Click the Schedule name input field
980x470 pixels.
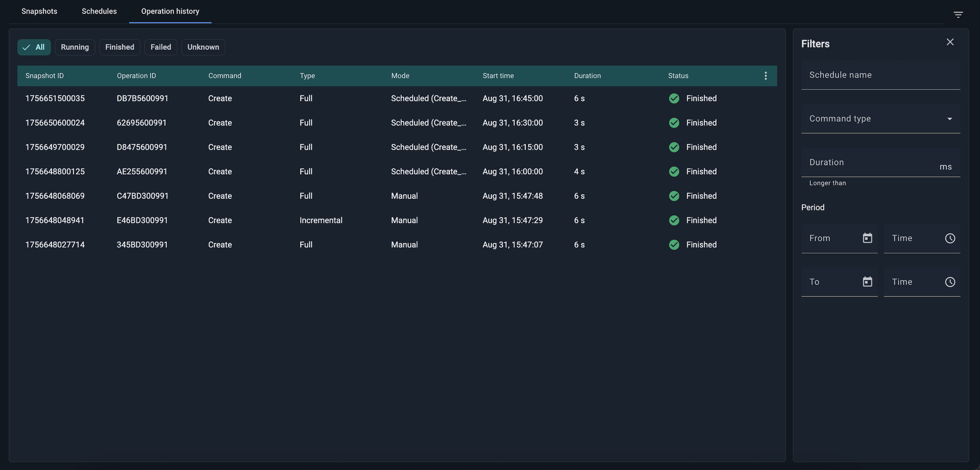point(880,75)
